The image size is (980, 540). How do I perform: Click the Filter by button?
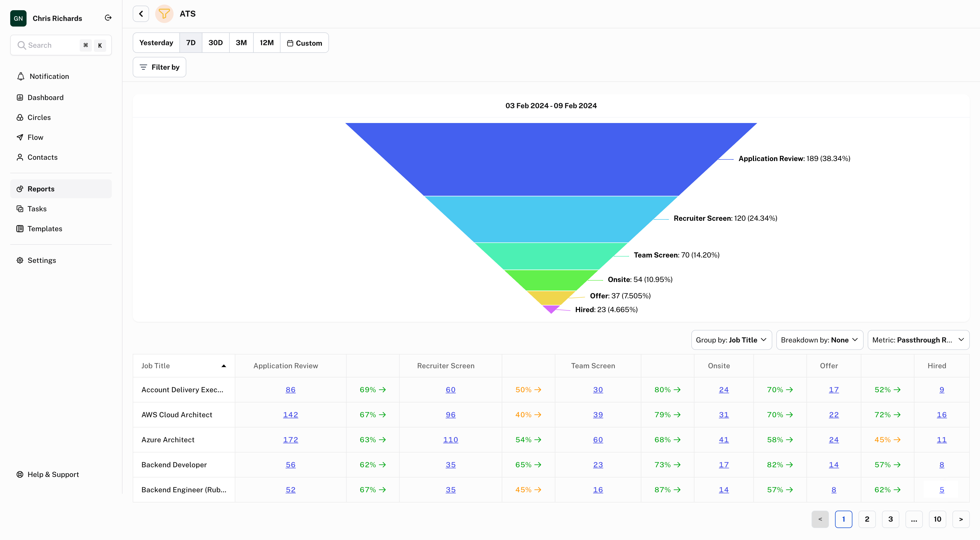point(159,67)
